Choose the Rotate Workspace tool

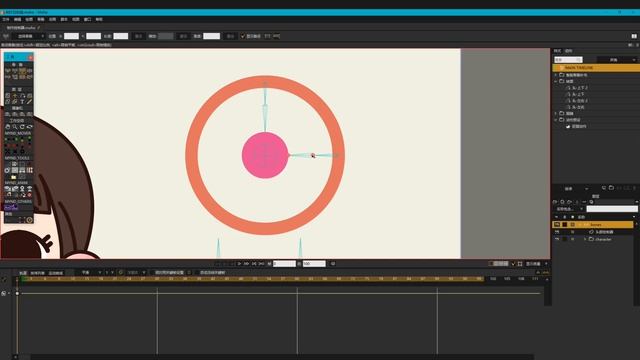point(22,127)
